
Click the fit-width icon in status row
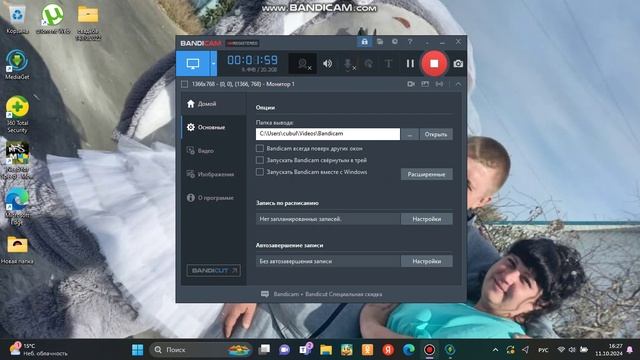439,84
